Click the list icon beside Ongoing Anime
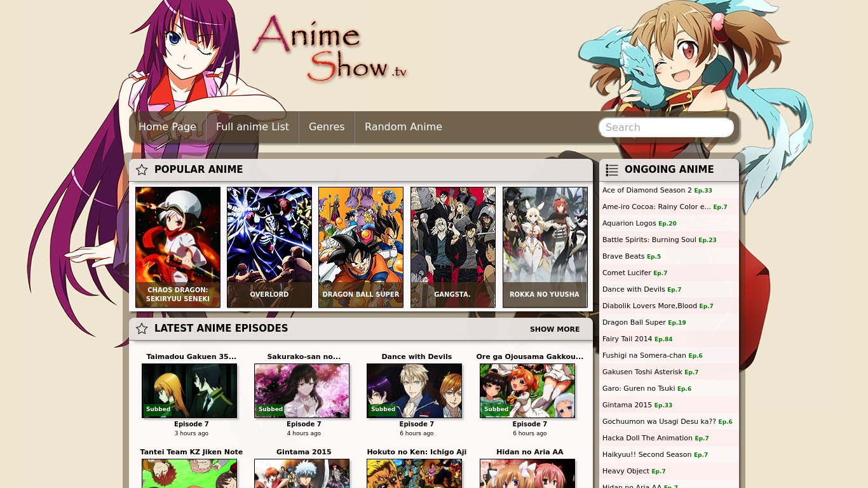The height and width of the screenshot is (488, 868). (x=612, y=170)
